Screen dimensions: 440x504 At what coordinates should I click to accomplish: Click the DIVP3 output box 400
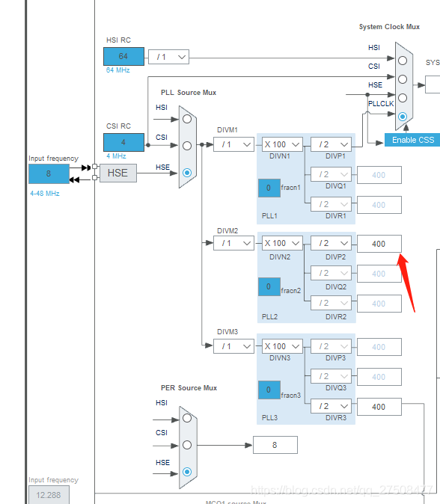[379, 347]
